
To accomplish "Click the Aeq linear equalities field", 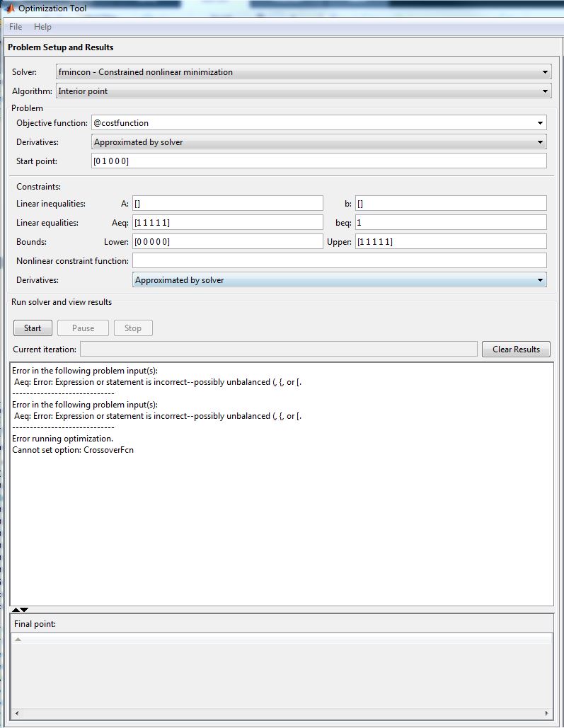I will [x=227, y=223].
